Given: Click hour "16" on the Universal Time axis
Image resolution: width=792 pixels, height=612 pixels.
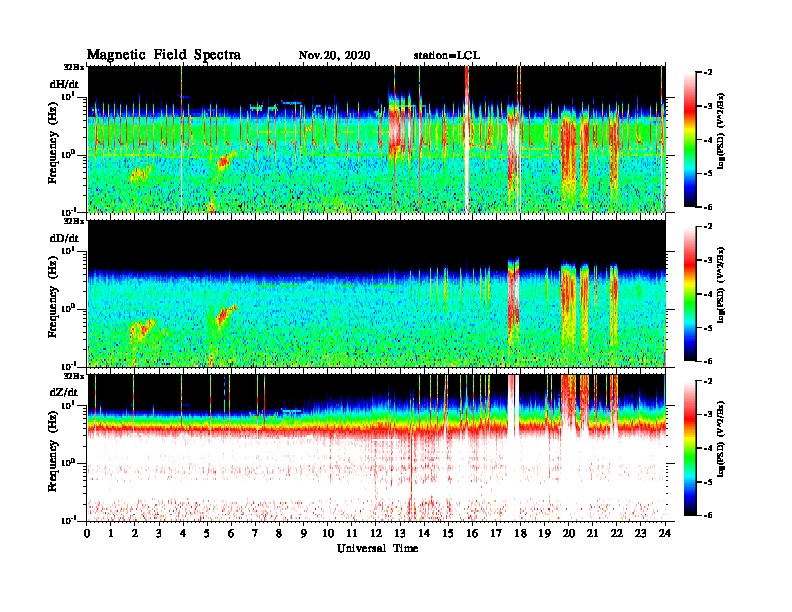Looking at the screenshot, I should 472,533.
